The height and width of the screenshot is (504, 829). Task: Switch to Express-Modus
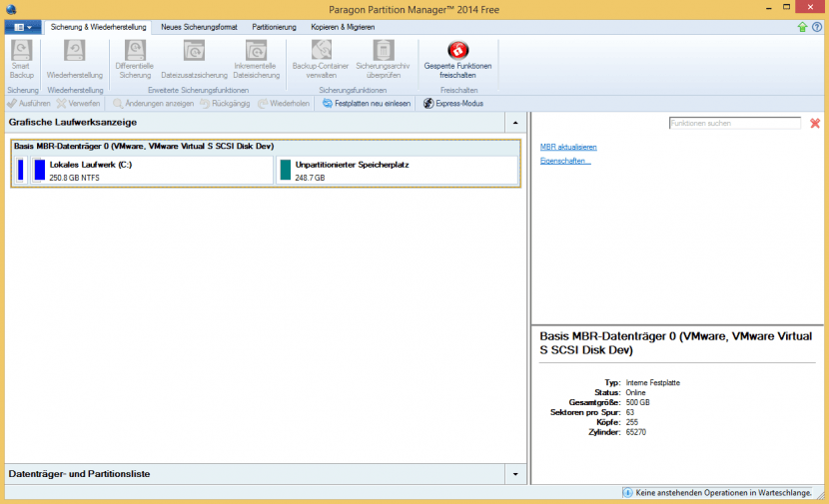[453, 104]
